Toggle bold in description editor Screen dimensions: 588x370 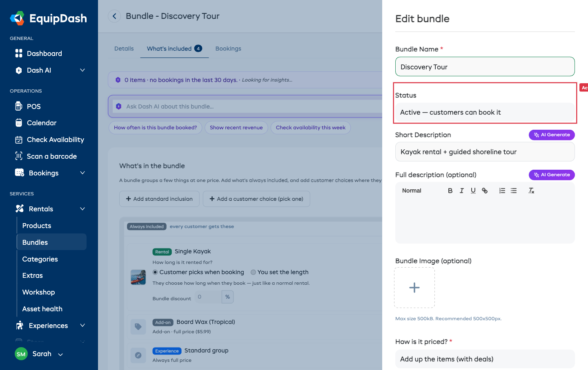pos(450,191)
